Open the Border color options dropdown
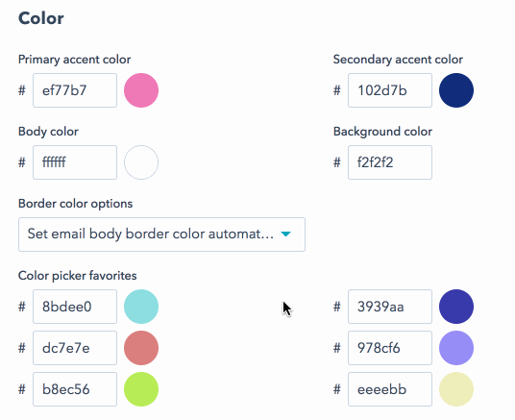This screenshot has height=420, width=515. [161, 235]
